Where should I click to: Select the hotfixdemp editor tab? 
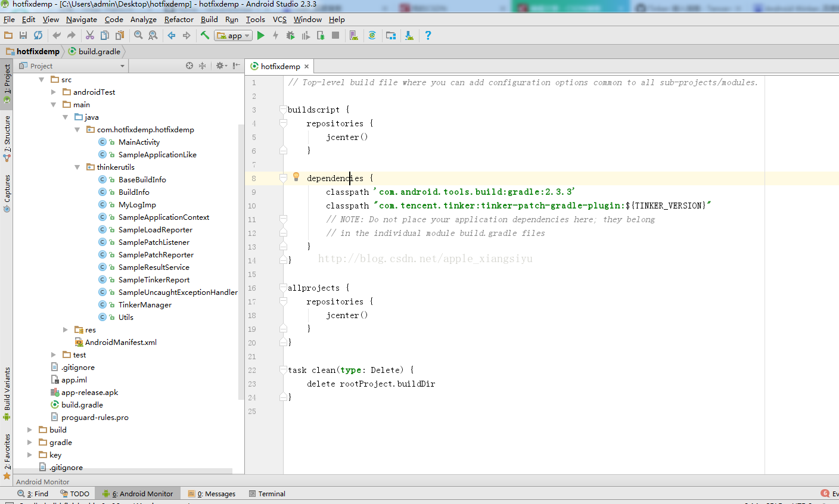[x=280, y=66]
